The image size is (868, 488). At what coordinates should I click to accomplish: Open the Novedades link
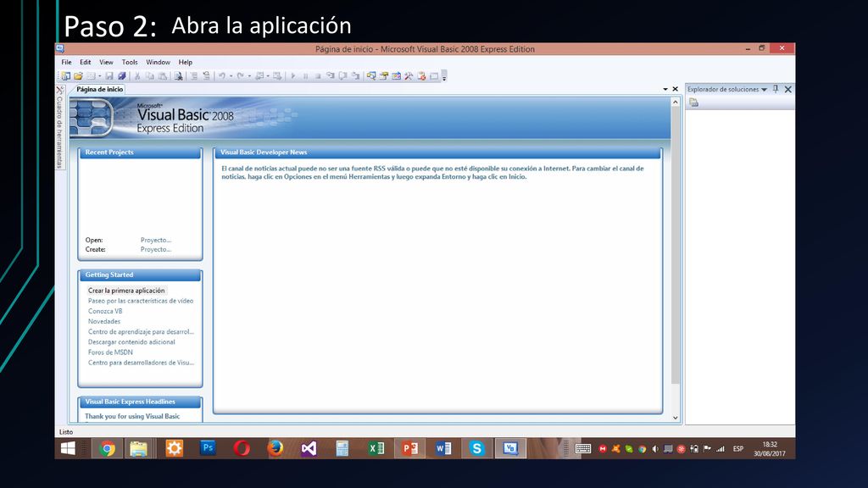[104, 321]
